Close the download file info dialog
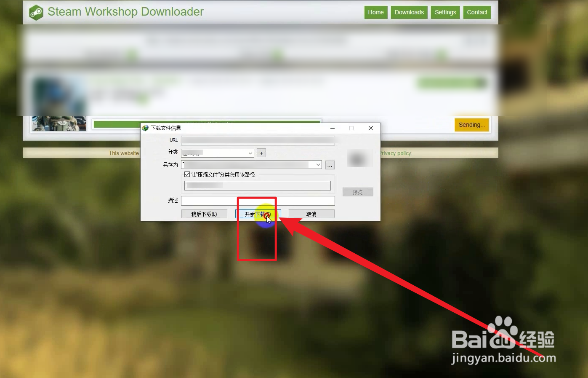The width and height of the screenshot is (588, 378). tap(371, 128)
